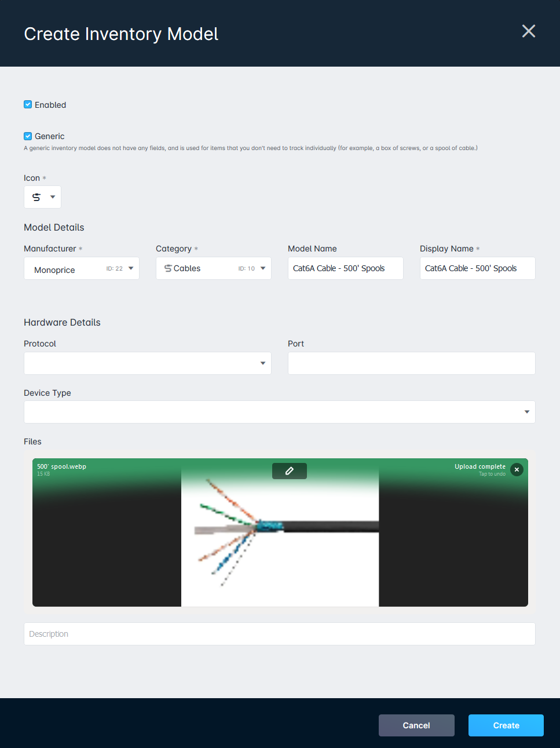Click the Model Name input field
Screen dimensions: 560x748
345,268
